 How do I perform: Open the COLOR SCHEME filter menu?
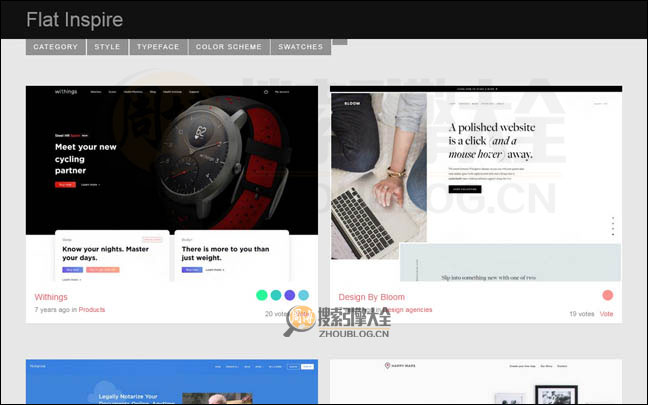pos(229,47)
